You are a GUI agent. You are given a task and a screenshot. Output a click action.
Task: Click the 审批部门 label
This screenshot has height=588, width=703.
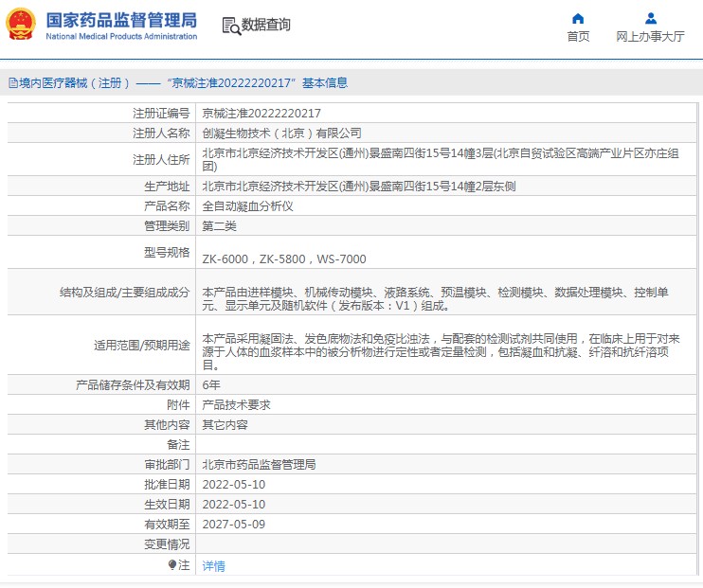pos(167,465)
